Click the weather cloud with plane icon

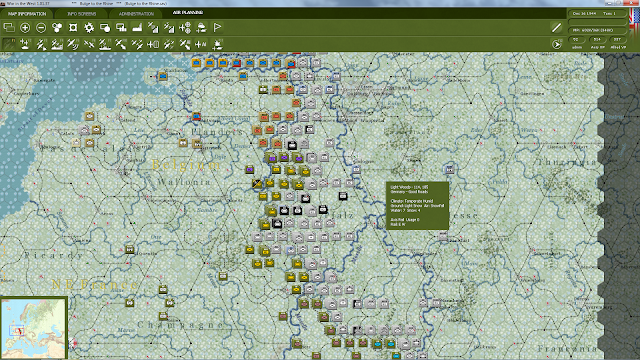tap(201, 28)
